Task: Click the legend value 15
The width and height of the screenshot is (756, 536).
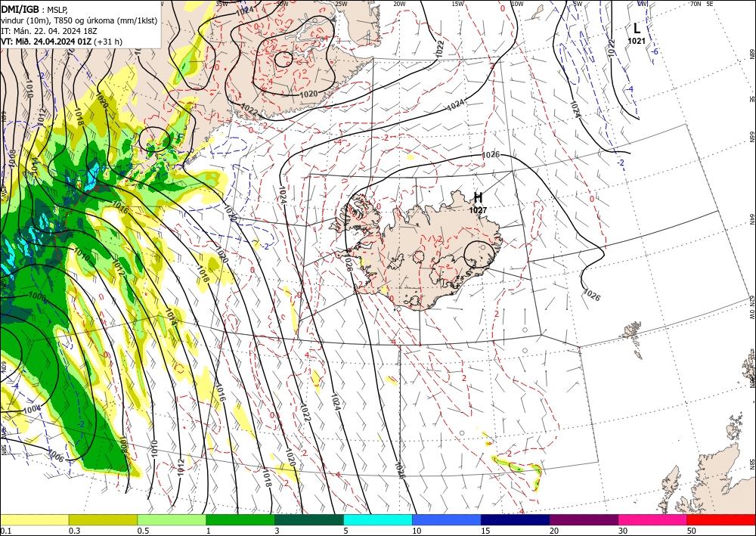Action: 485,531
